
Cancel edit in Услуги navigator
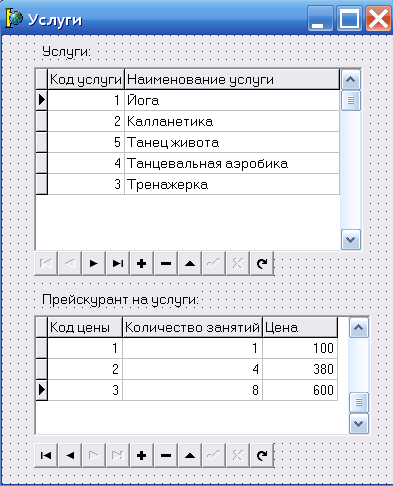(238, 263)
